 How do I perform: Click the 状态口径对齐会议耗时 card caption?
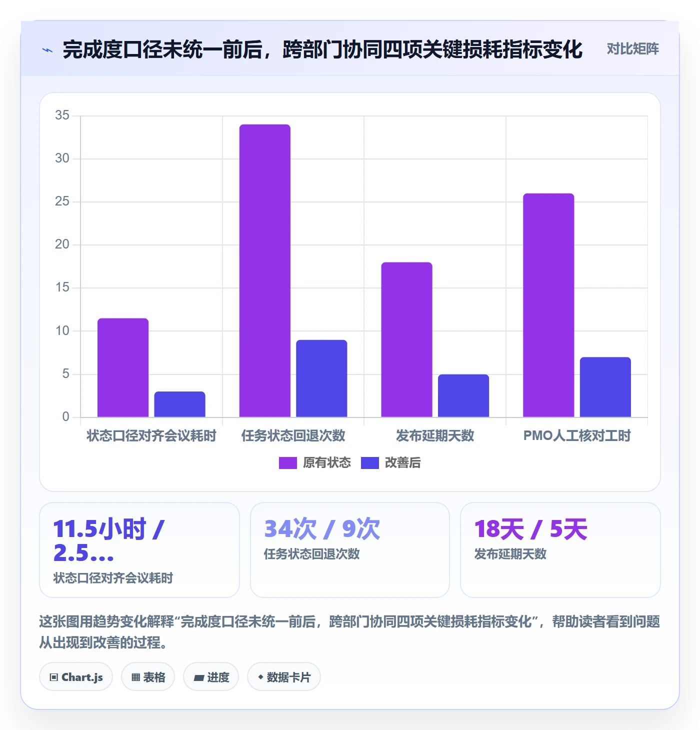click(x=113, y=578)
